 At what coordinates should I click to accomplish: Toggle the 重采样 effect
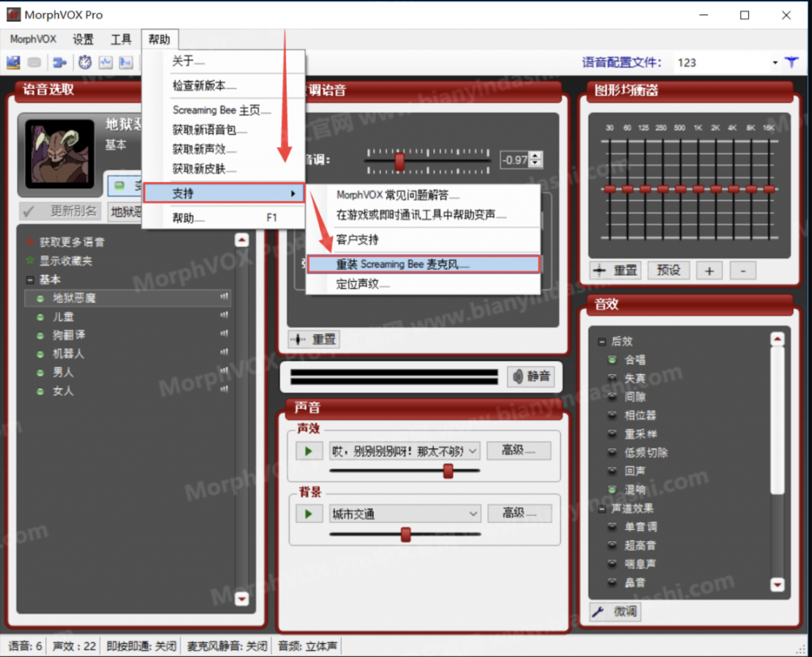click(x=612, y=434)
